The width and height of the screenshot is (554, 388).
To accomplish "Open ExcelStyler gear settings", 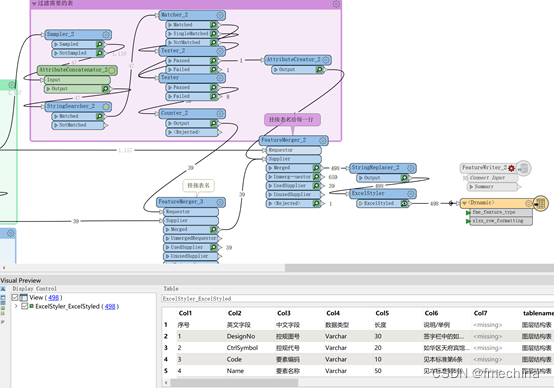I will pos(411,194).
